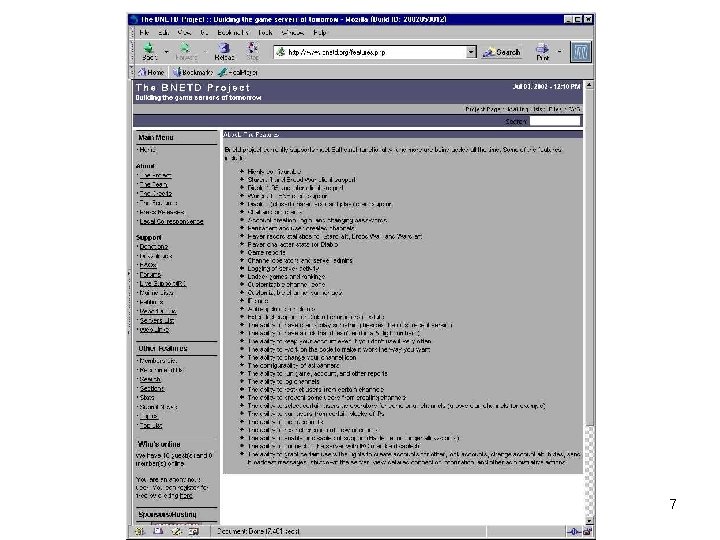Open the Go menu
The image size is (720, 540).
(x=204, y=33)
